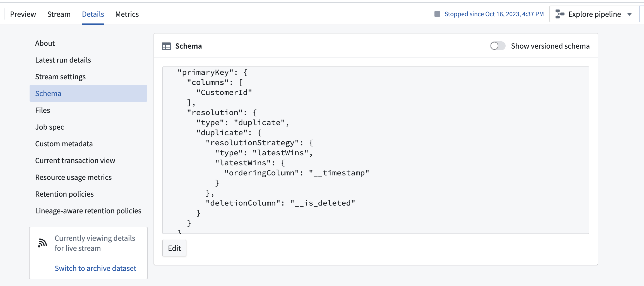Click the Schema panel heading text
The width and height of the screenshot is (644, 286).
[x=188, y=46]
